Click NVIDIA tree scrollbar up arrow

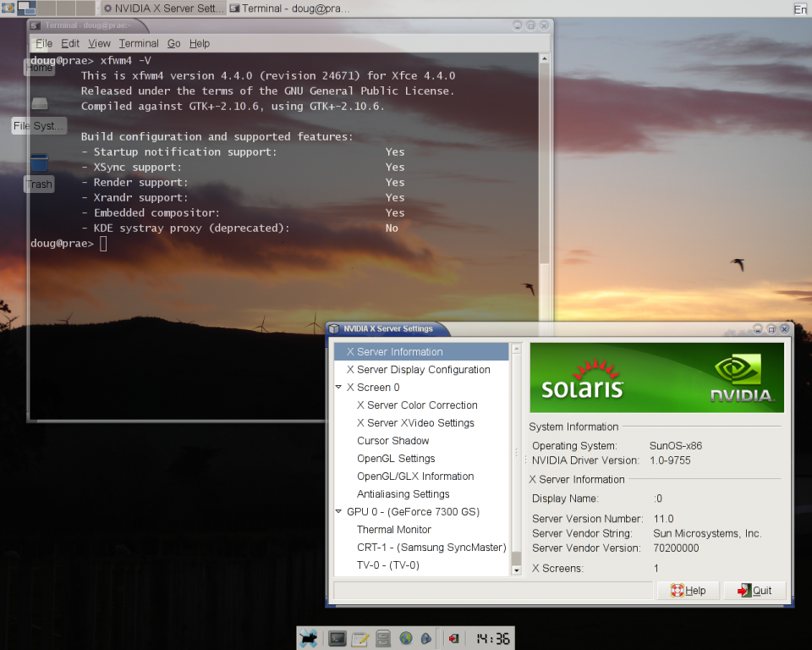pyautogui.click(x=516, y=349)
